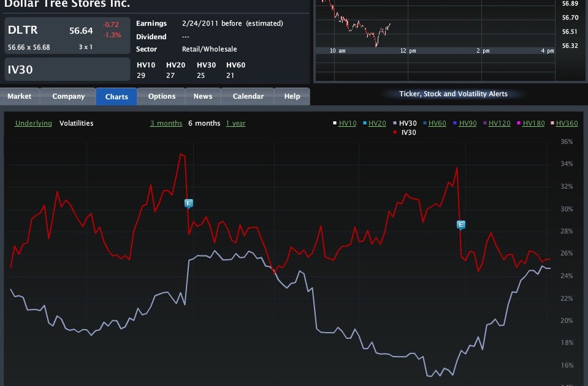This screenshot has width=588, height=386.
Task: Click the HV20 value 27
Action: click(x=170, y=76)
